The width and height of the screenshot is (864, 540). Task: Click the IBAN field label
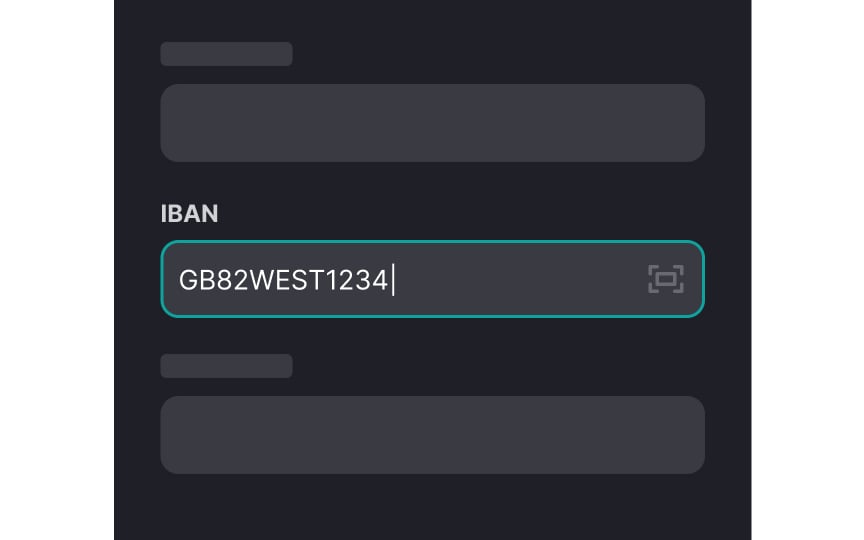click(189, 214)
